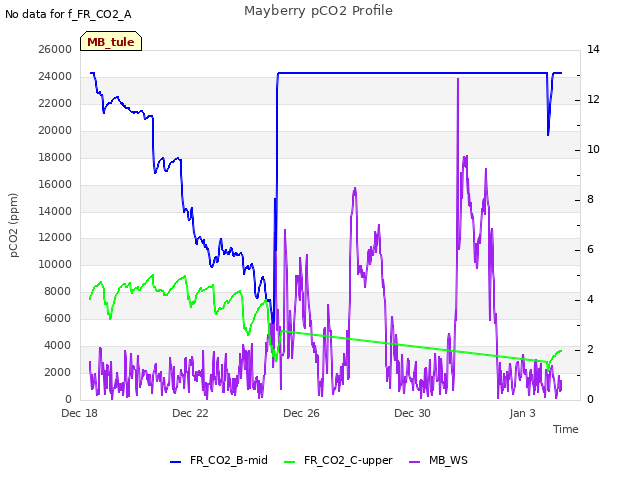The image size is (640, 480).
Task: Click the blue FR_CO2_B-mid legend swatch
Action: click(x=176, y=462)
